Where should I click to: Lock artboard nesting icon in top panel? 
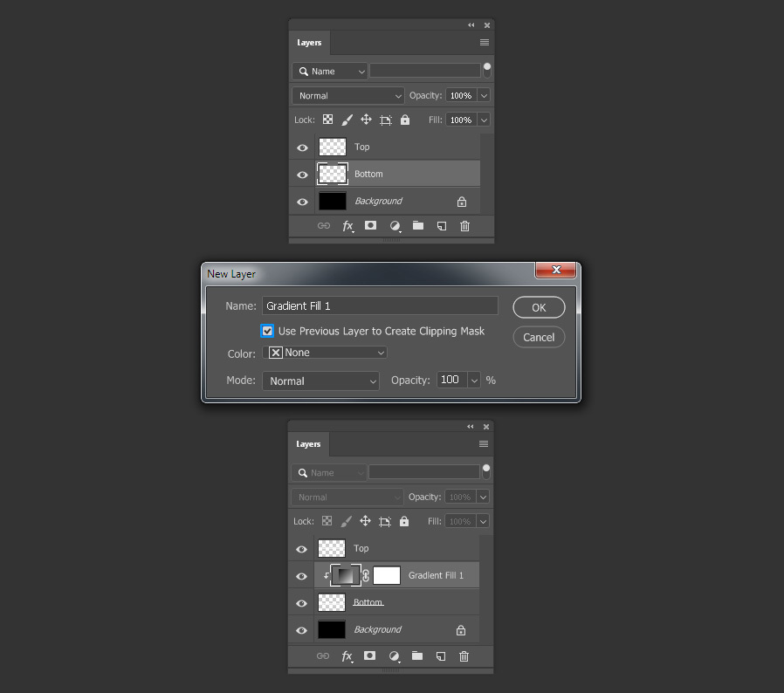point(386,120)
